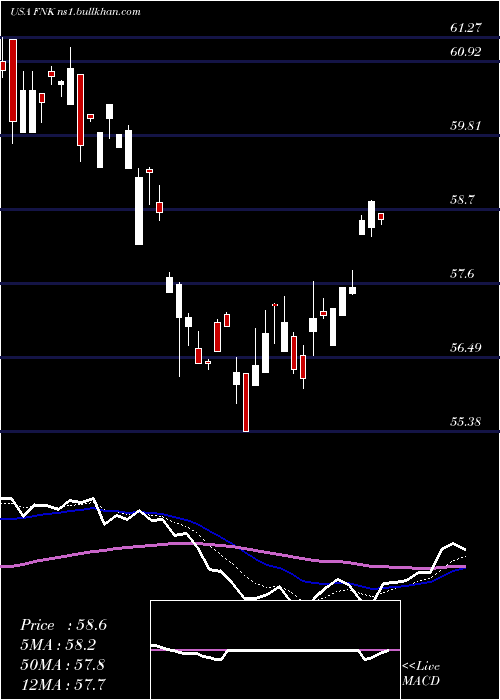Click the 55.38 price level label

pyautogui.click(x=466, y=421)
